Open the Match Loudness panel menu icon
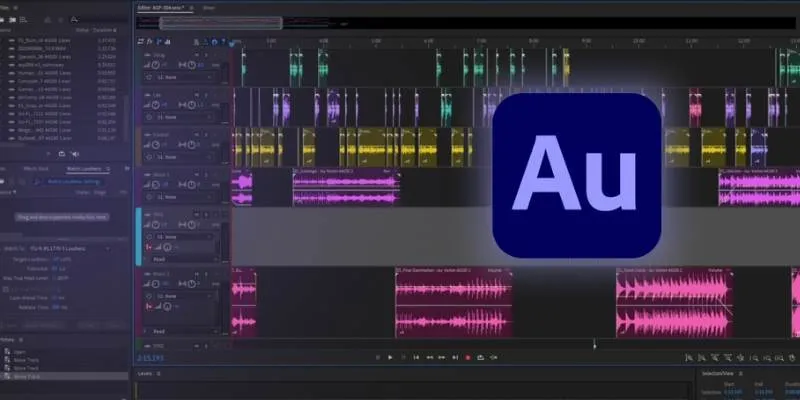The image size is (800, 400). 108,168
